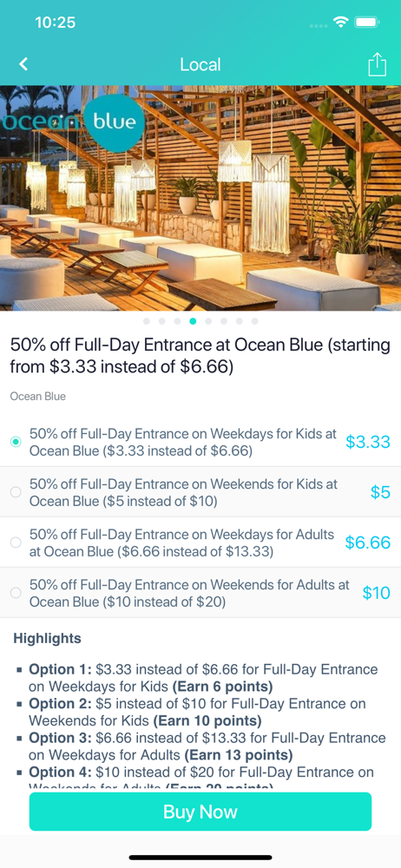Tap the back arrow icon
Viewport: 401px width, 868px height.
(x=23, y=64)
